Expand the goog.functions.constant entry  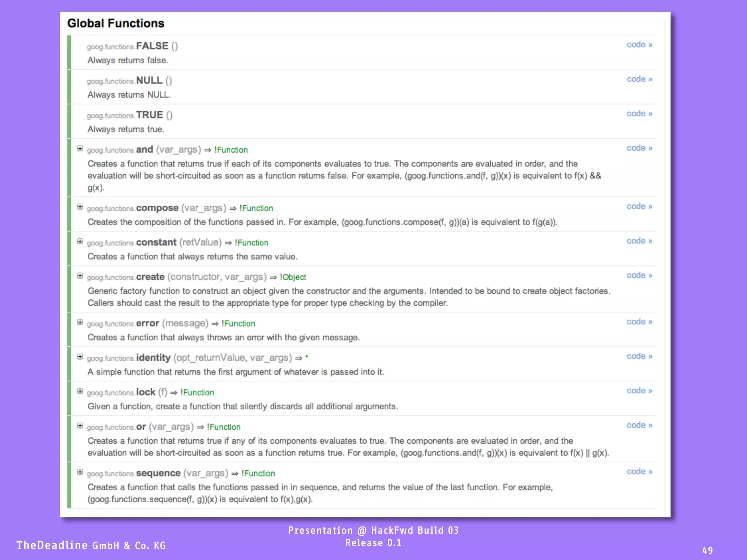click(x=80, y=241)
